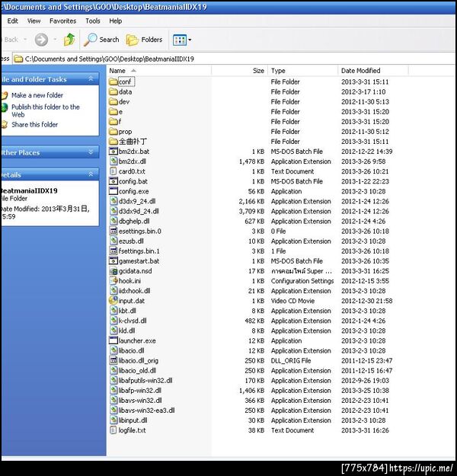The image size is (457, 476).
Task: Select the libacio.dll_orig file icon
Action: pyautogui.click(x=113, y=361)
